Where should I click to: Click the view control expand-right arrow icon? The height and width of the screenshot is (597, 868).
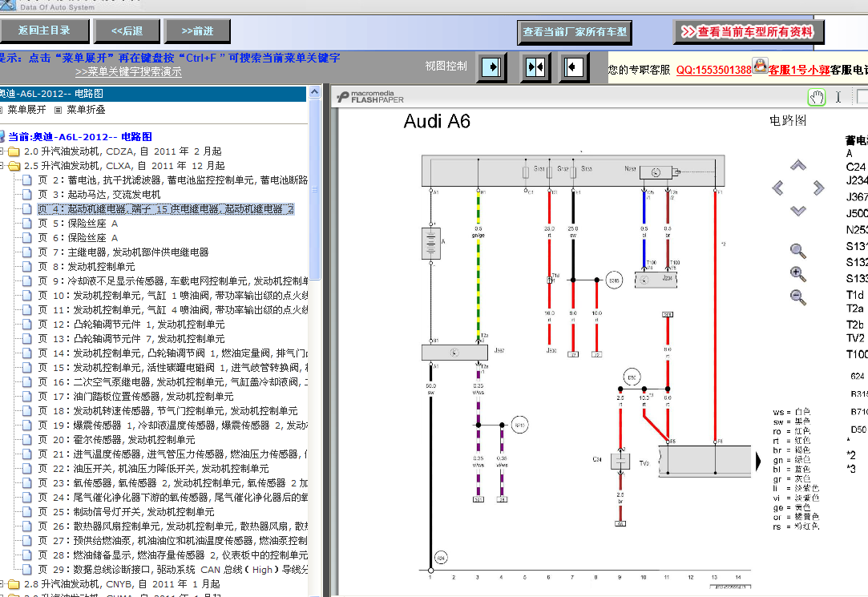[491, 67]
